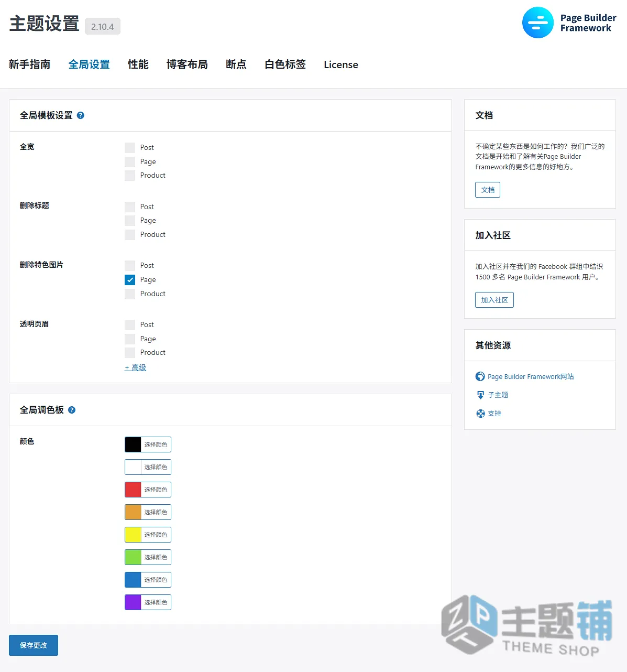Click the 其他资源 panel heading
This screenshot has width=627, height=672.
click(x=493, y=345)
